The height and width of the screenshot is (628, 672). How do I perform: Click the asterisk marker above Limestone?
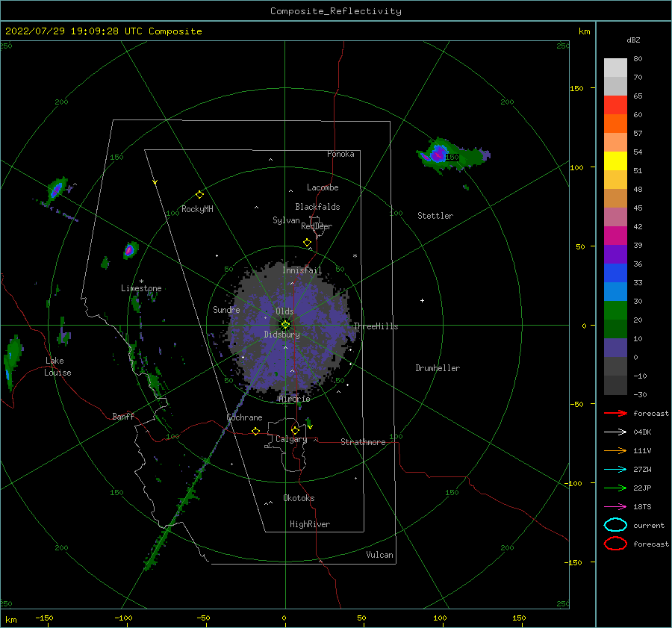141,282
